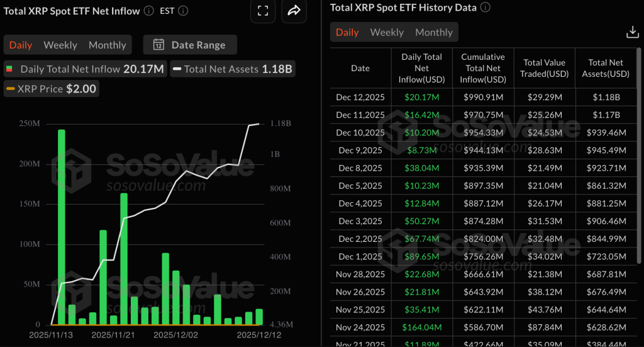Select Weekly tab in history table
This screenshot has width=644, height=347.
[x=387, y=32]
